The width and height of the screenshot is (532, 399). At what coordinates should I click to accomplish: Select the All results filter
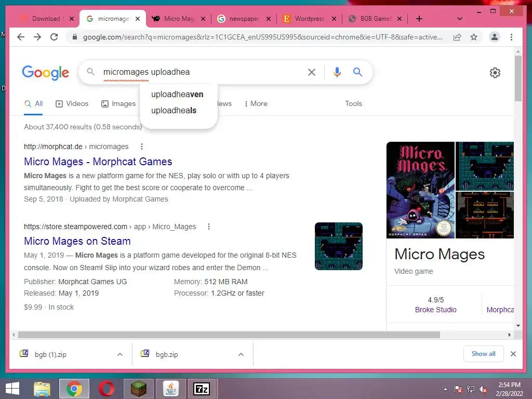33,104
